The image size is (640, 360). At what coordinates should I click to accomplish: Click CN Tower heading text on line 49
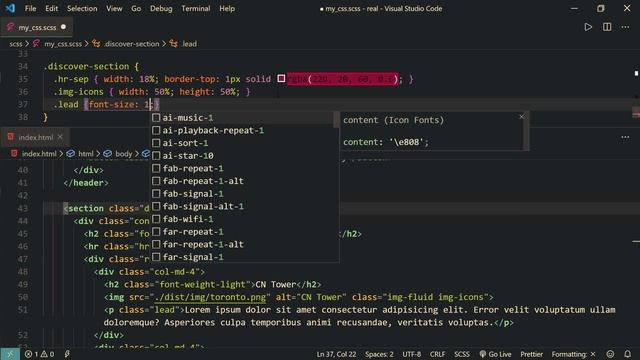point(276,284)
